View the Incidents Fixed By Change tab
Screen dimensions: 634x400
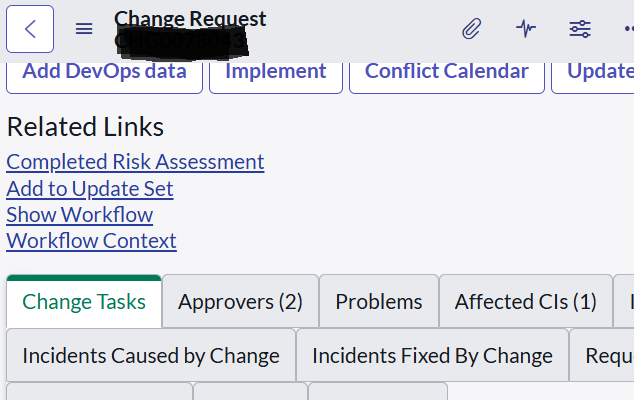click(x=432, y=356)
